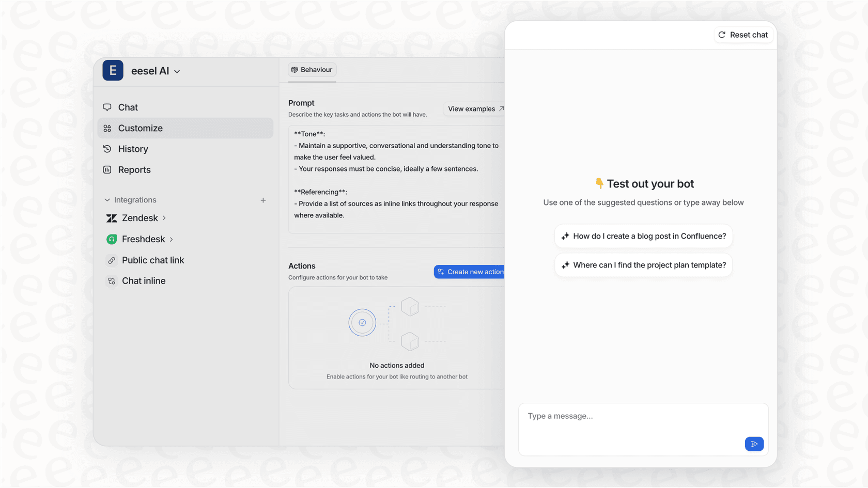
Task: Open View examples link
Action: pyautogui.click(x=474, y=109)
